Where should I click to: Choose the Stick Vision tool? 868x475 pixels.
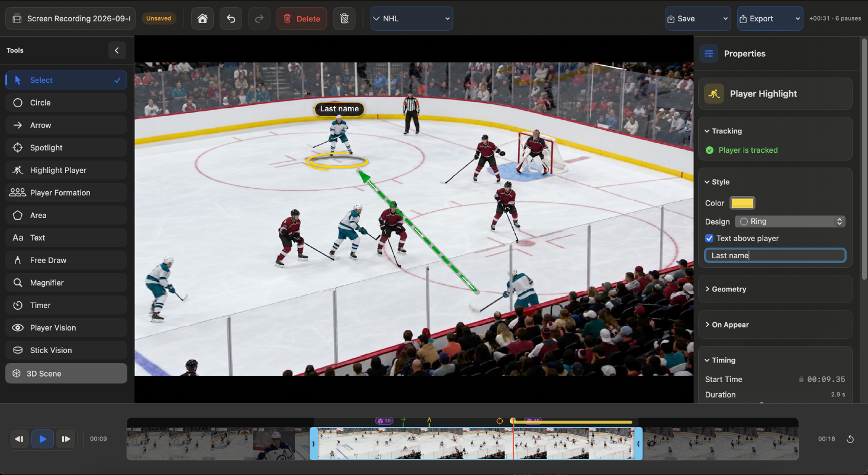(66, 350)
